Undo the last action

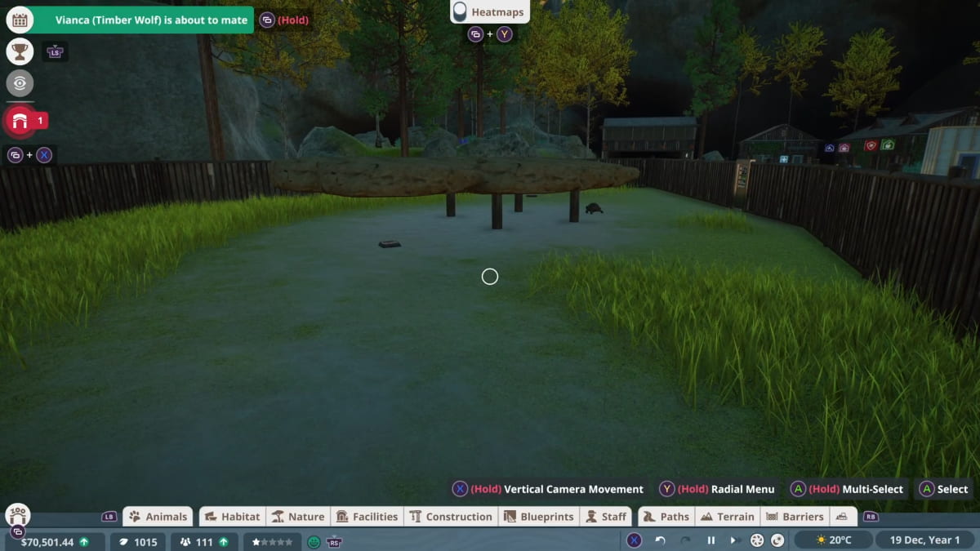coord(661,540)
